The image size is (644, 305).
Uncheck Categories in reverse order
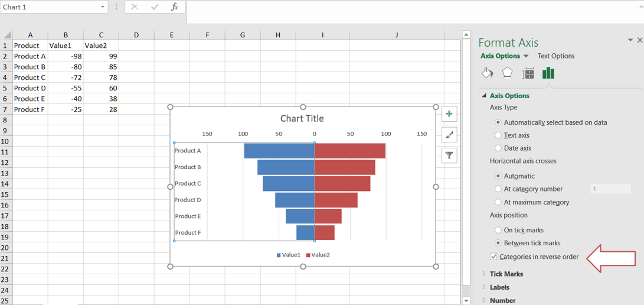[493, 257]
